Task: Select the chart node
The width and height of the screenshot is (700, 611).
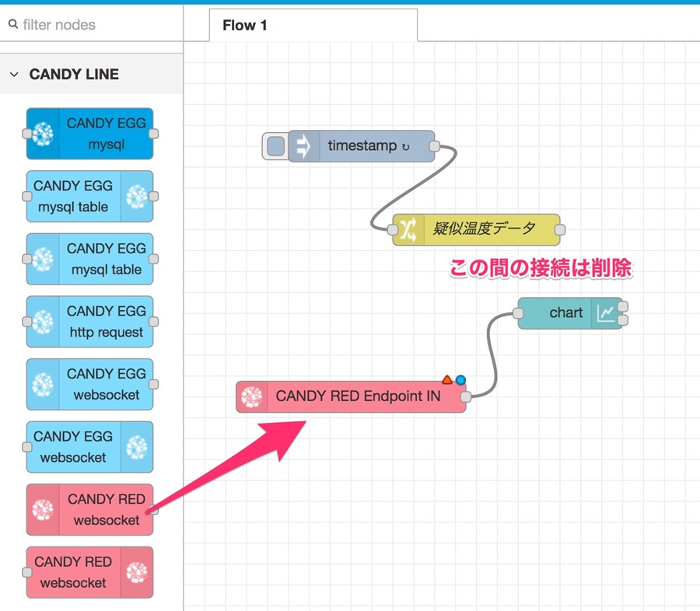Action: pyautogui.click(x=570, y=313)
